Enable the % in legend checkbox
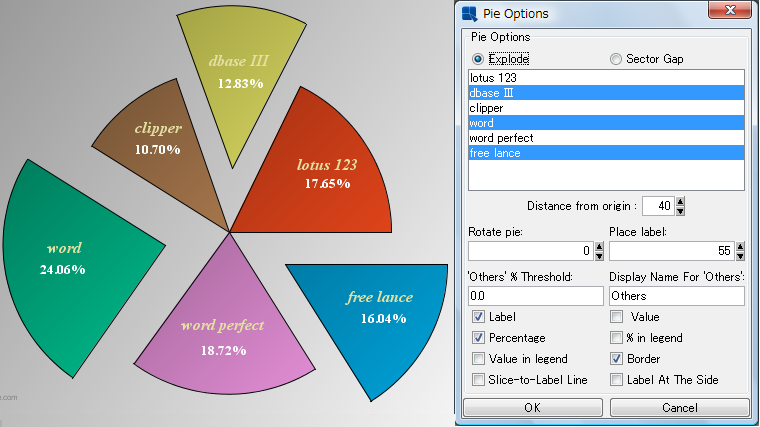Screen dimensions: 760x427 tap(617, 338)
